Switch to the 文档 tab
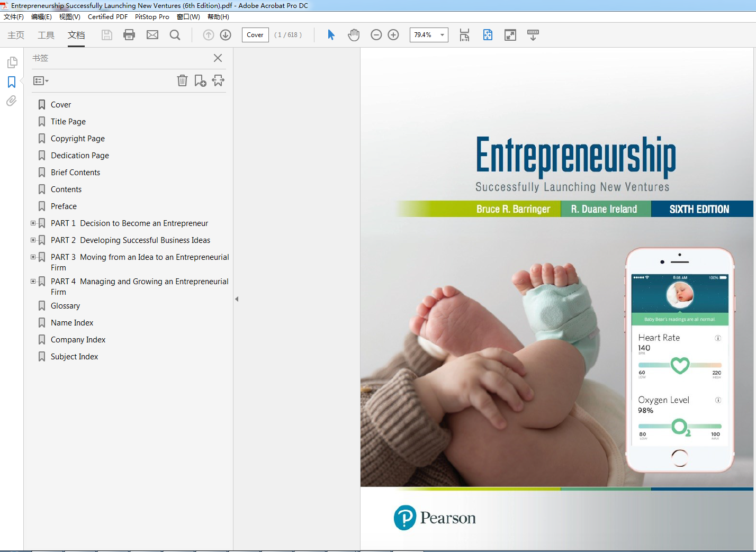This screenshot has width=756, height=552. pos(76,35)
